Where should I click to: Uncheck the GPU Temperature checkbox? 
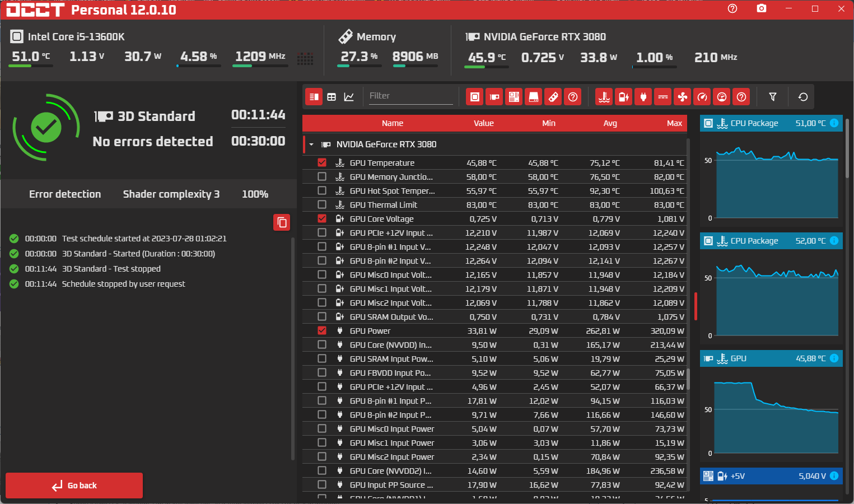pyautogui.click(x=322, y=162)
